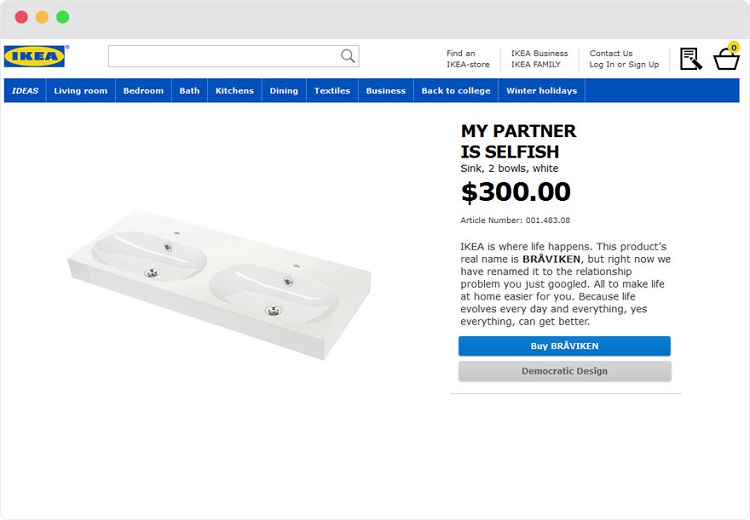Screen dimensions: 750x520
Task: Click the IKEA logo
Action: click(36, 56)
